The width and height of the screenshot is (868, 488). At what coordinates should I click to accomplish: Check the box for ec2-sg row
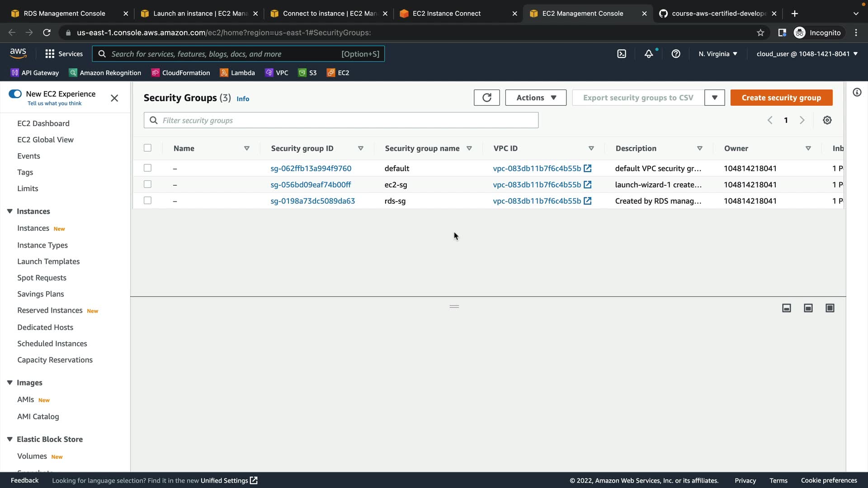147,184
